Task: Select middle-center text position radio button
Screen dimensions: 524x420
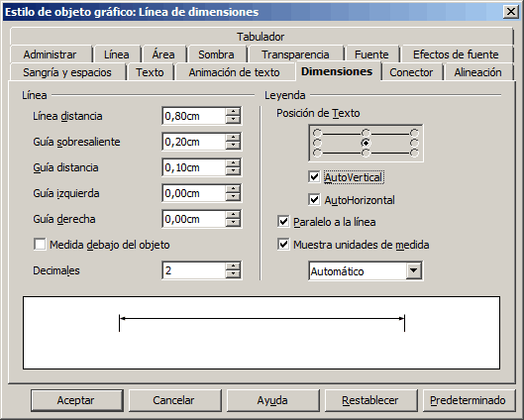Action: [x=366, y=143]
